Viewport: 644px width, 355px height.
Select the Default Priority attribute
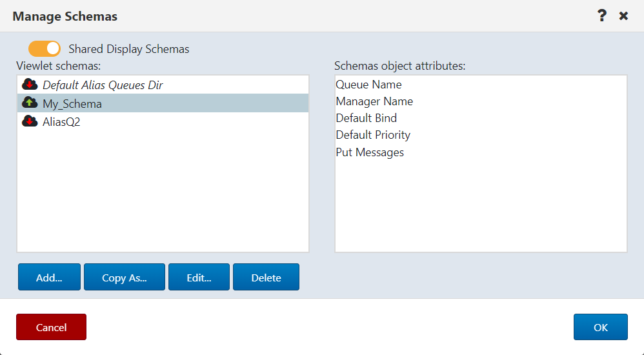tap(374, 135)
